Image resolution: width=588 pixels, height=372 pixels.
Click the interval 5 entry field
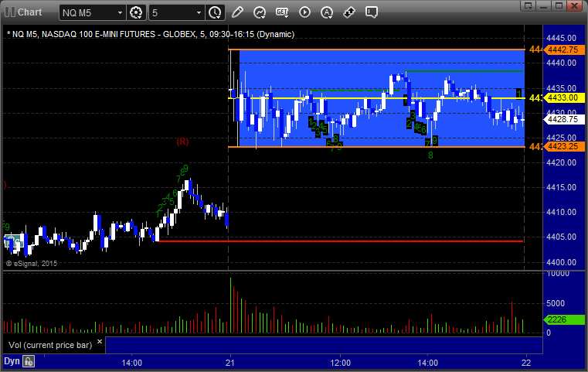pos(172,13)
